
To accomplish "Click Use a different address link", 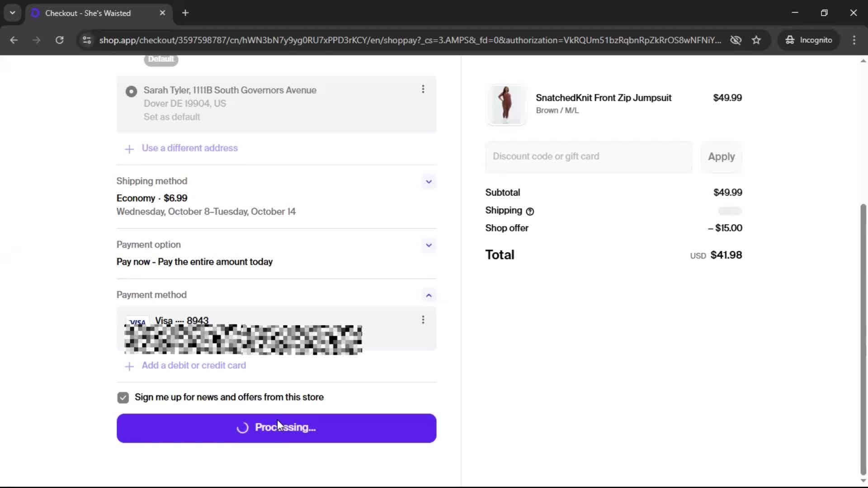I will tap(189, 148).
